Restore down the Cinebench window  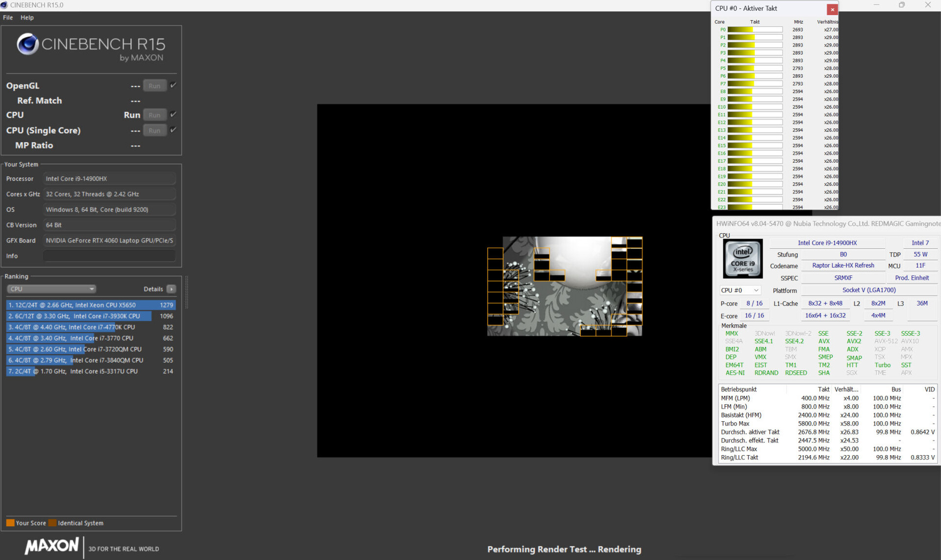tap(902, 5)
